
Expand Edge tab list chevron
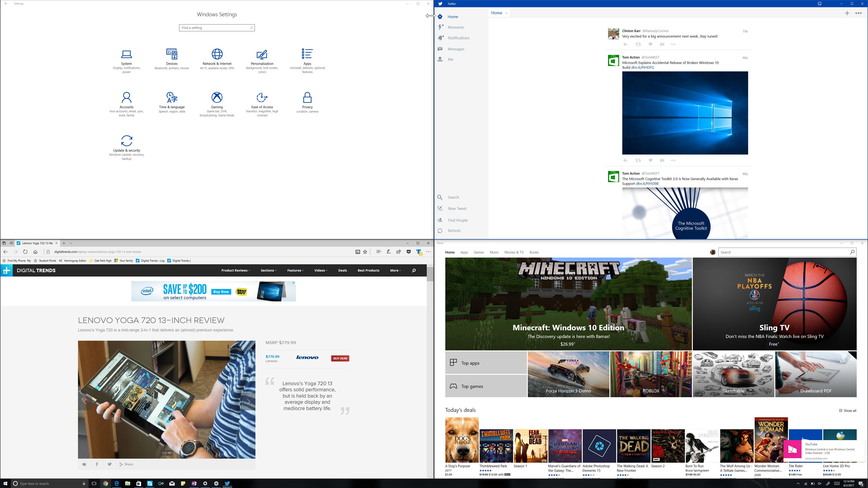pyautogui.click(x=71, y=243)
